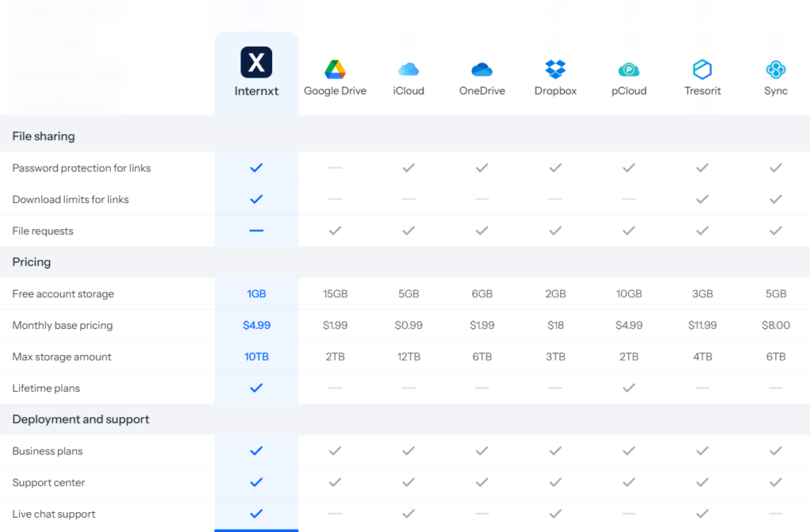Click Internxt checkmark for Support center
Viewport: 810px width, 532px height.
[x=256, y=482]
